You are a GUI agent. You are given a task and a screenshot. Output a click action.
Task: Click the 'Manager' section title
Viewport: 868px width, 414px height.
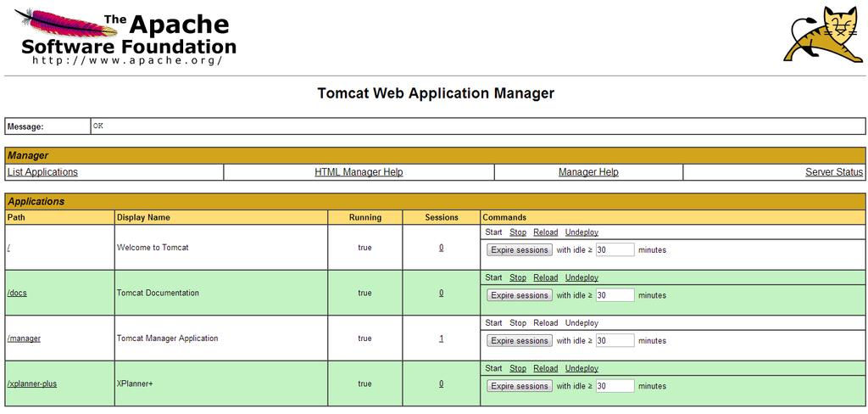click(28, 156)
